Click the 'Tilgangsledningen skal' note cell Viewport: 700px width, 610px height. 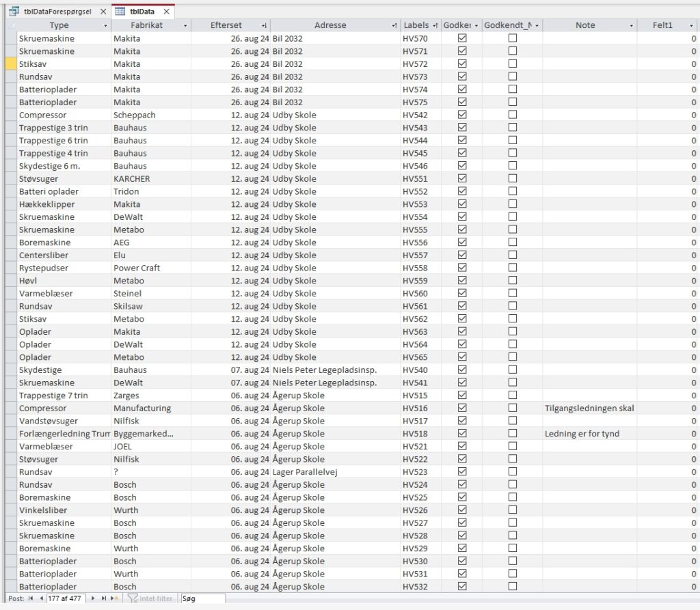pyautogui.click(x=589, y=408)
